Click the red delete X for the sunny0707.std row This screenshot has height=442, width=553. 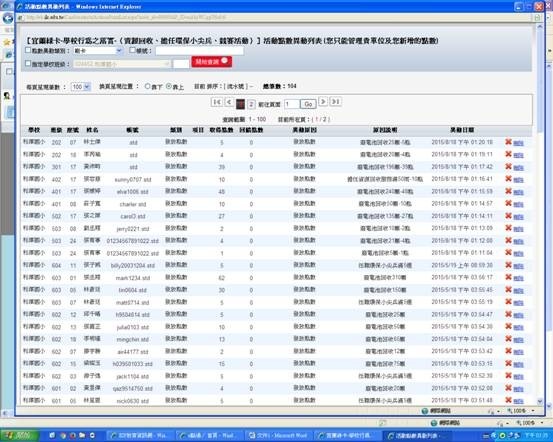[508, 179]
